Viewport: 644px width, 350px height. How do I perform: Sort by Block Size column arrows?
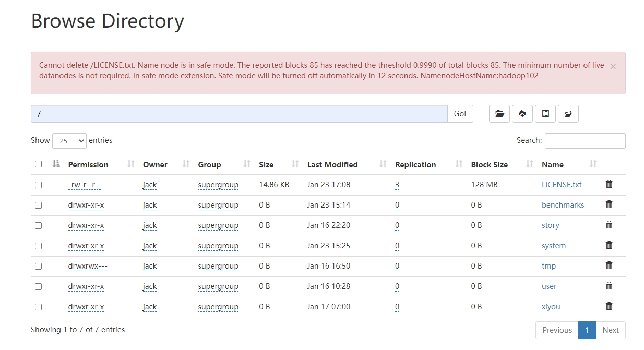530,164
